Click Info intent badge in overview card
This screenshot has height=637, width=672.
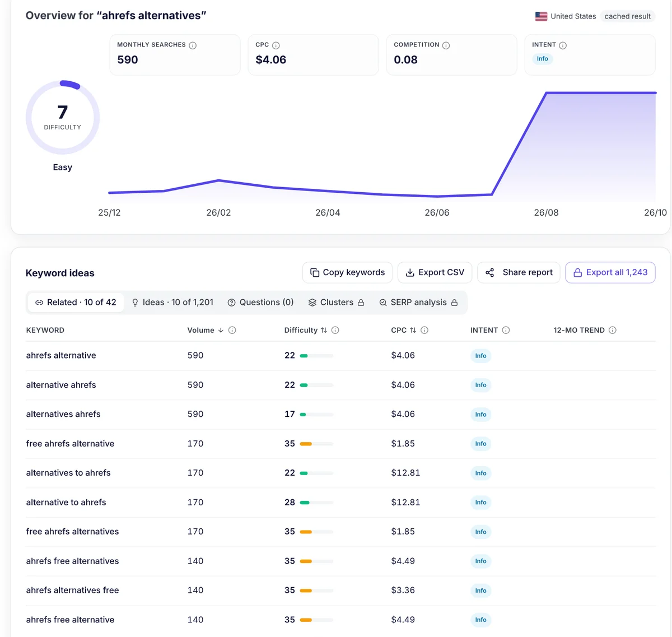(x=543, y=59)
